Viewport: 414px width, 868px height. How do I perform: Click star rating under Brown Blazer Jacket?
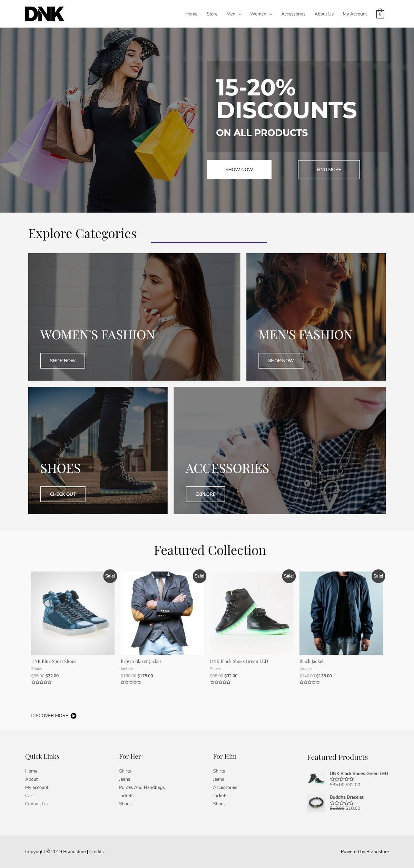131,682
